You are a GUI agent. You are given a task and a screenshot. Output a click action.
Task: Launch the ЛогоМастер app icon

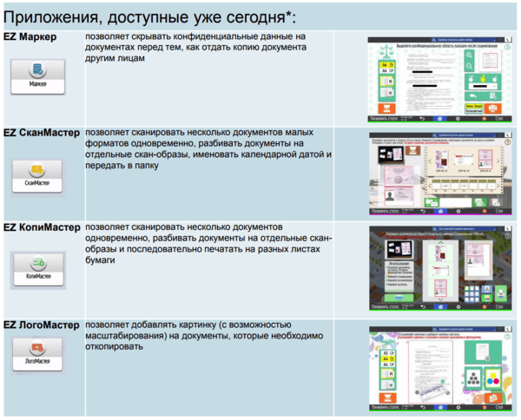(37, 354)
